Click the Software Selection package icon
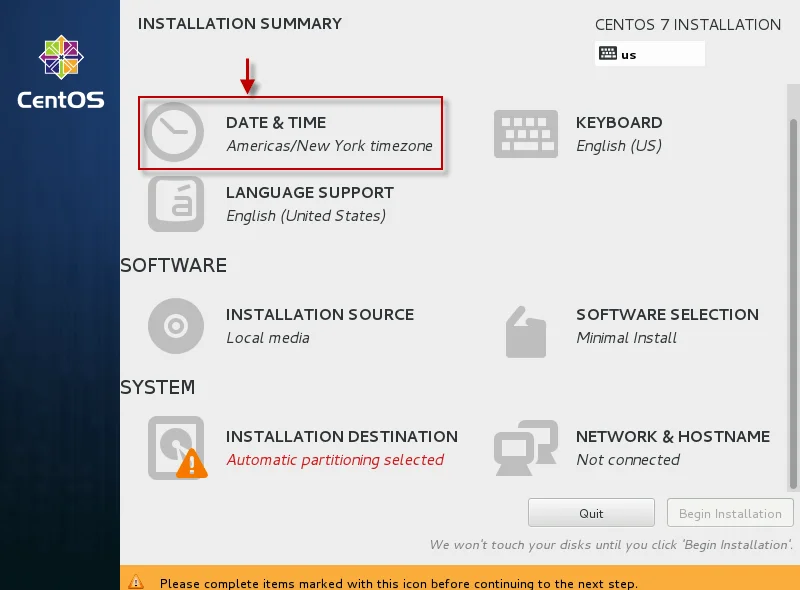Image resolution: width=800 pixels, height=590 pixels. click(526, 332)
